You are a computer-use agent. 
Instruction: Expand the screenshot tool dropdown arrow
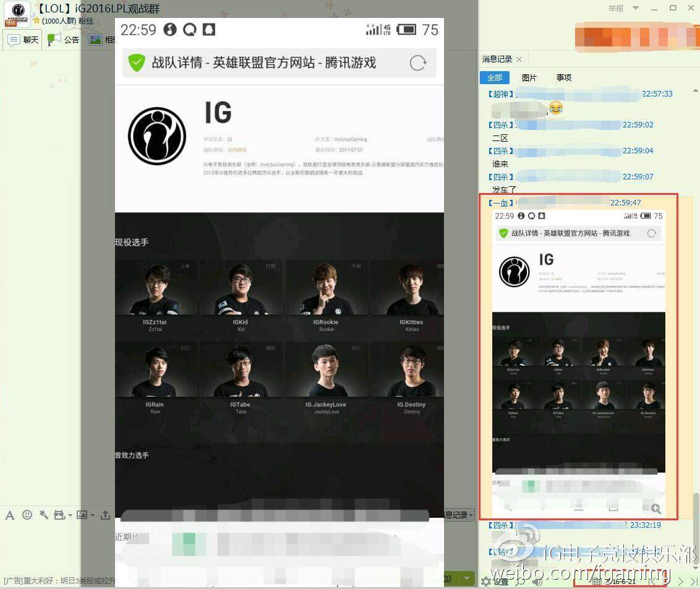(70, 515)
